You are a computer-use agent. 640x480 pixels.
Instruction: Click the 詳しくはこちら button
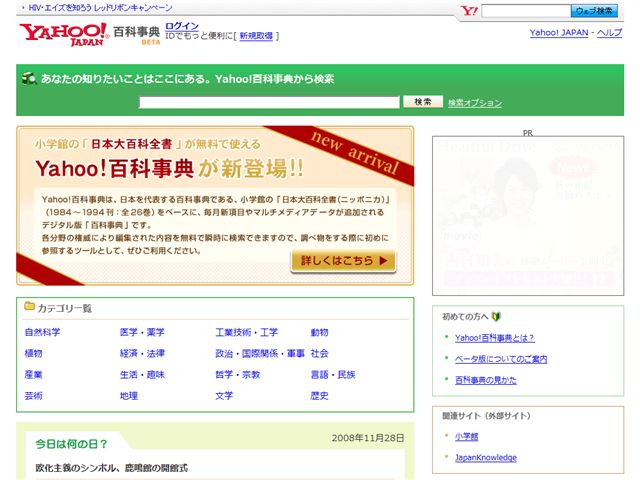point(343,261)
